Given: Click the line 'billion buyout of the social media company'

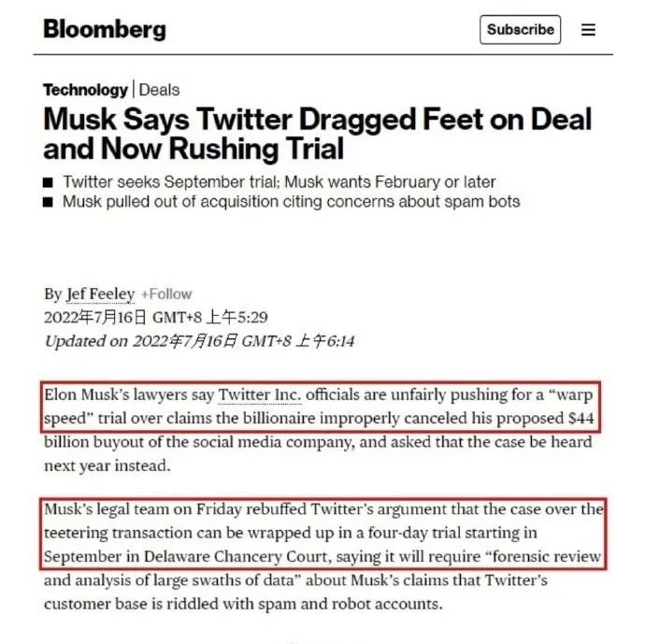Looking at the screenshot, I should pos(318,442).
